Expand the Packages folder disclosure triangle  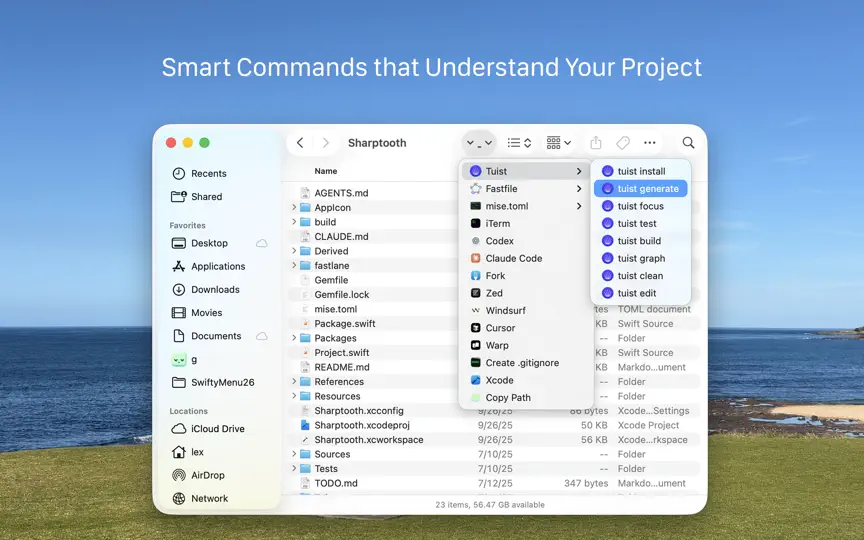pos(294,338)
